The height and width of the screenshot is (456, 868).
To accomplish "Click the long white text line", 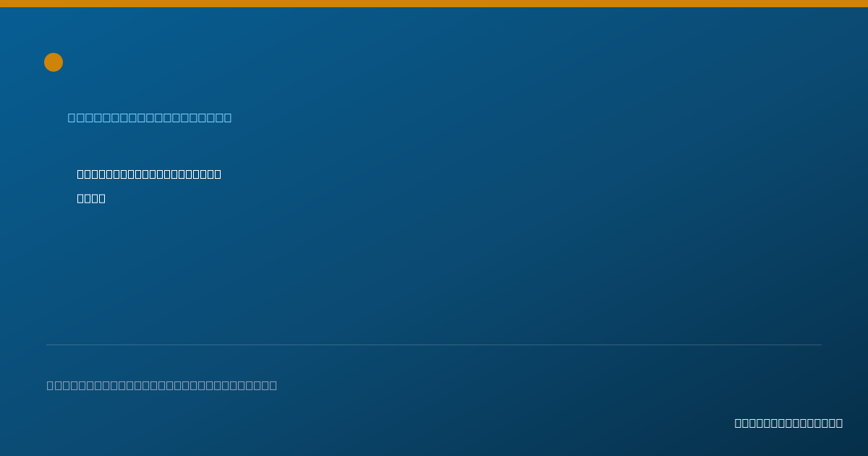I will tap(149, 174).
